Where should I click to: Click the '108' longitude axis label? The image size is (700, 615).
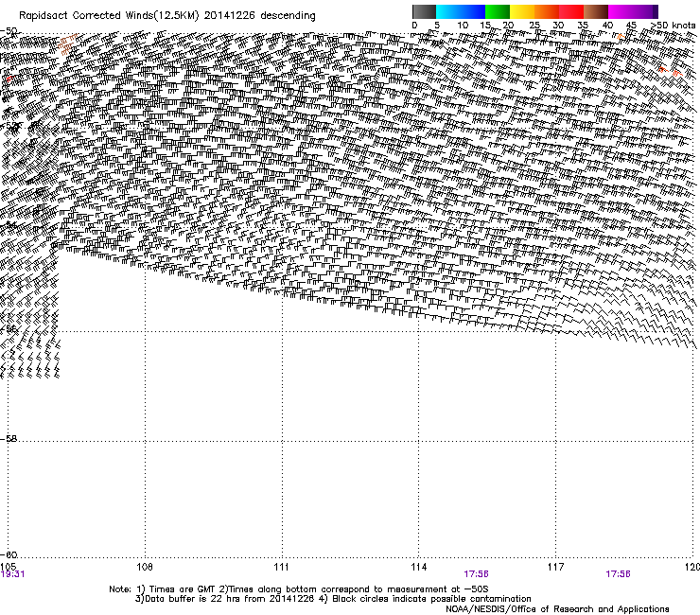click(x=145, y=567)
